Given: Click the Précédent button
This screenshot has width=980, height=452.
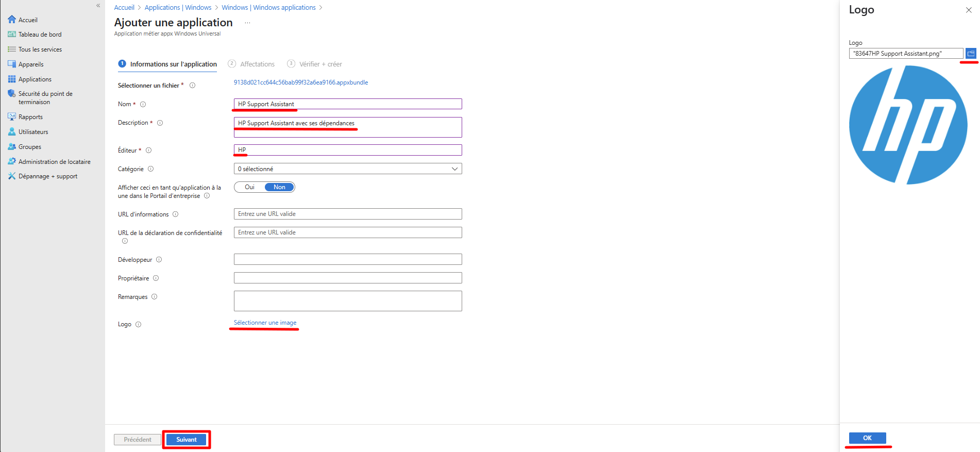Looking at the screenshot, I should pyautogui.click(x=138, y=440).
